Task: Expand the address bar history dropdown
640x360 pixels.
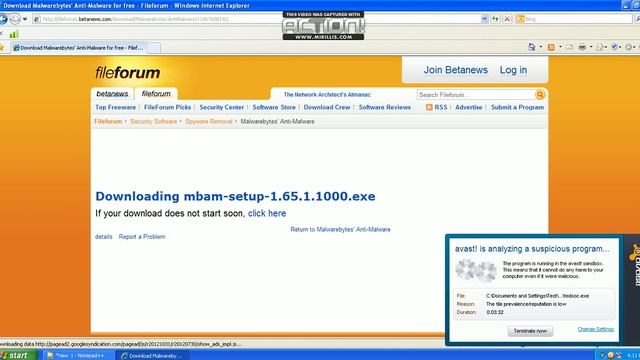Action: (x=484, y=19)
